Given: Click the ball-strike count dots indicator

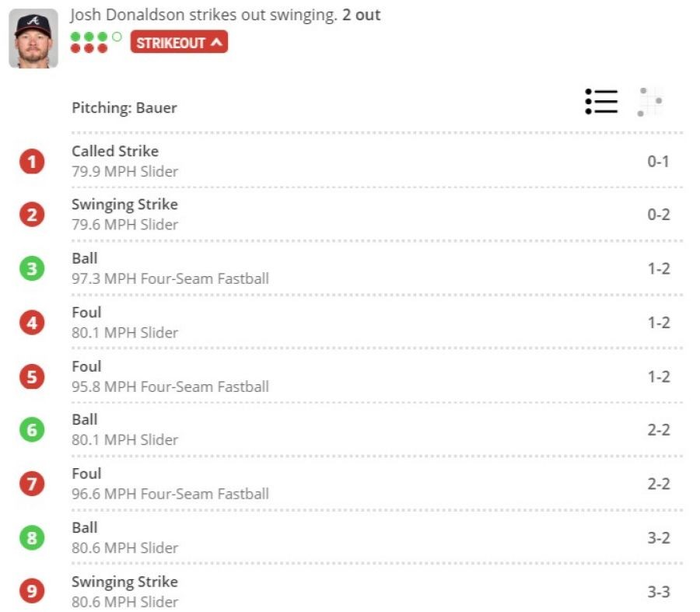Looking at the screenshot, I should 95,42.
